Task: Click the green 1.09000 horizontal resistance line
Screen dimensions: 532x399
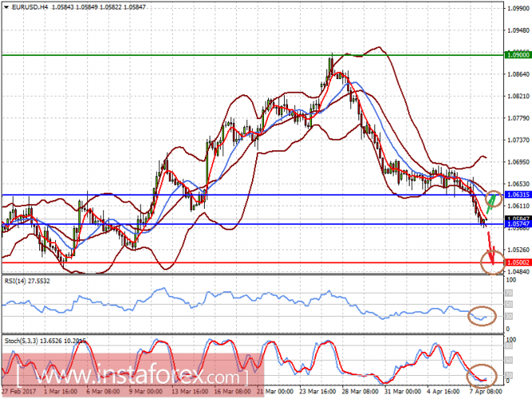Action: (253, 55)
